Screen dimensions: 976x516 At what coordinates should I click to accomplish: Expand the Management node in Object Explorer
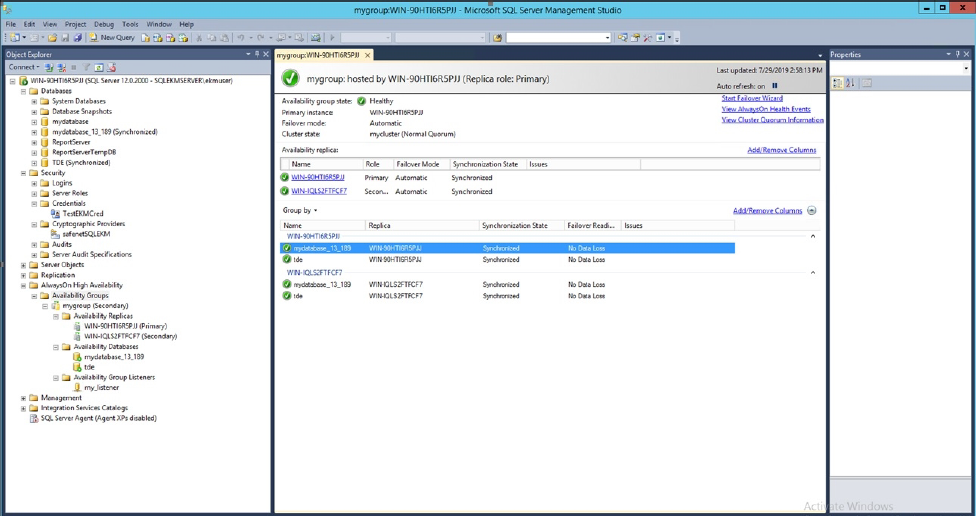(24, 398)
